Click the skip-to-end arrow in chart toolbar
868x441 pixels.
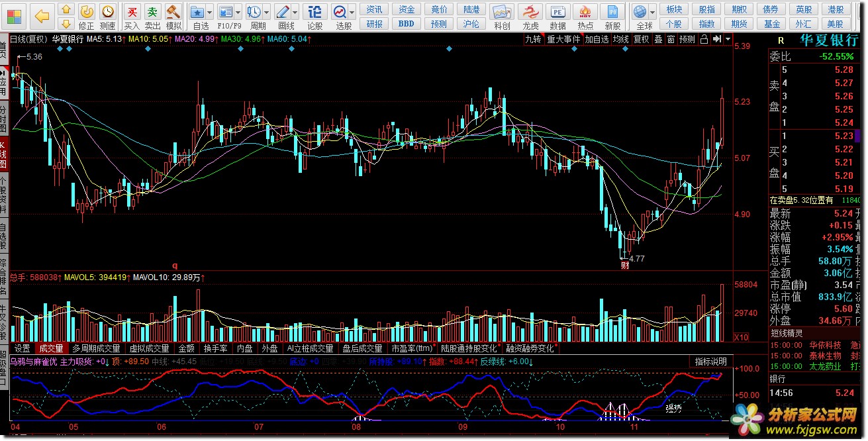click(717, 39)
